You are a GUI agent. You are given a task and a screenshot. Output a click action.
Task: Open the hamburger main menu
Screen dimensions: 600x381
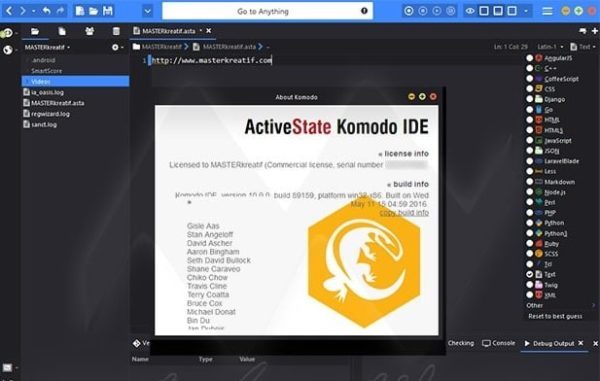(x=547, y=11)
